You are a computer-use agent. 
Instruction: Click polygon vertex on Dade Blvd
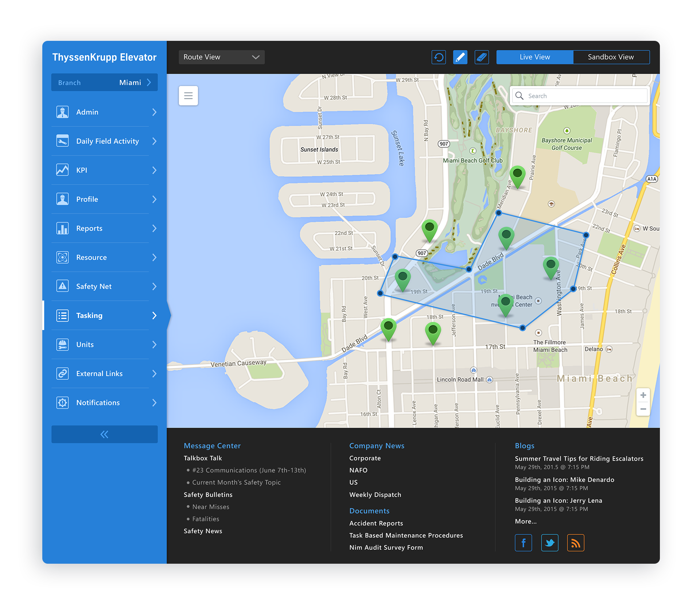coord(469,269)
